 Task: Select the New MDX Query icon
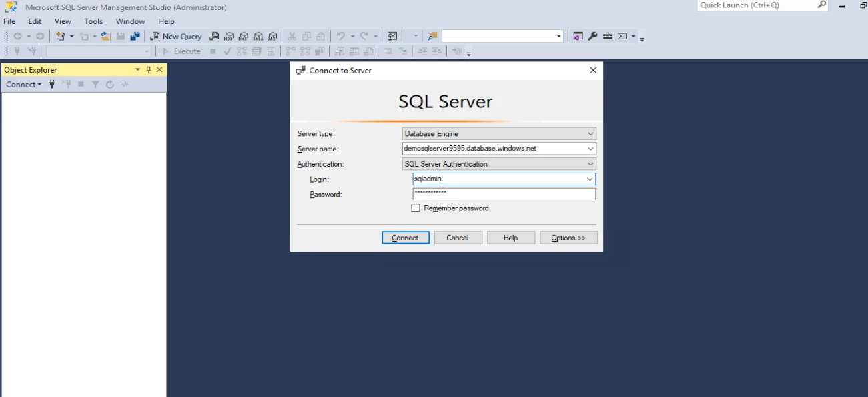click(x=228, y=36)
